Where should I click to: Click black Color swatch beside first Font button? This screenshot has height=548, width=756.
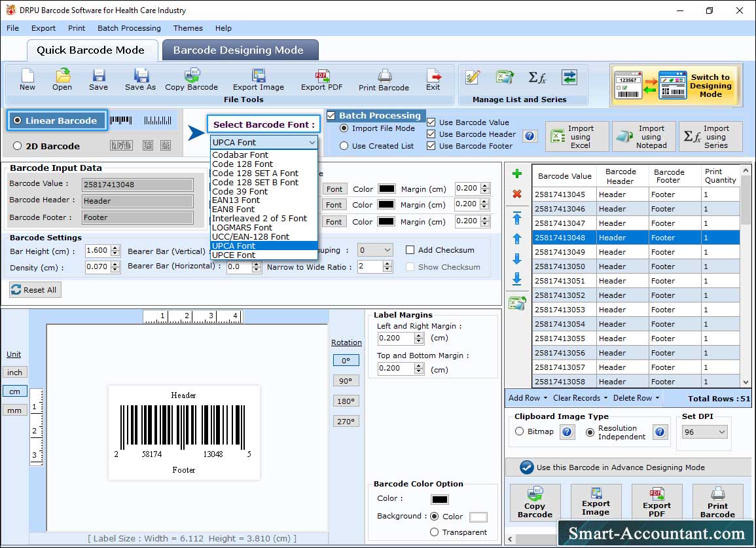[386, 189]
